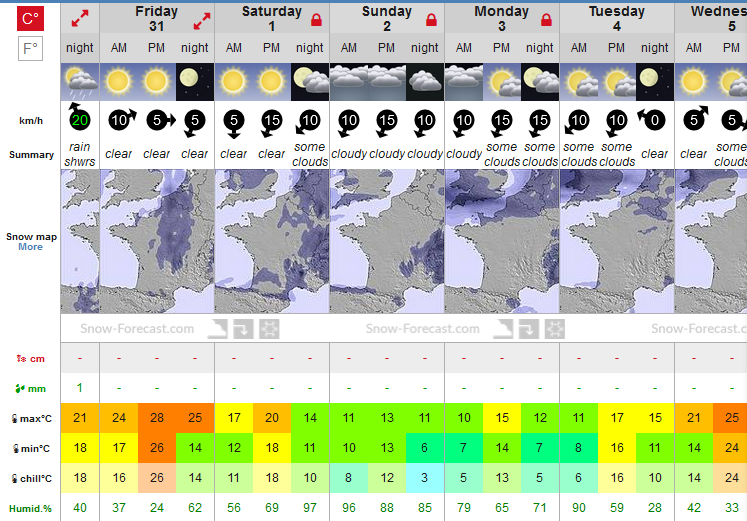
Task: Click Friday PM humidity value 24
Action: click(157, 508)
